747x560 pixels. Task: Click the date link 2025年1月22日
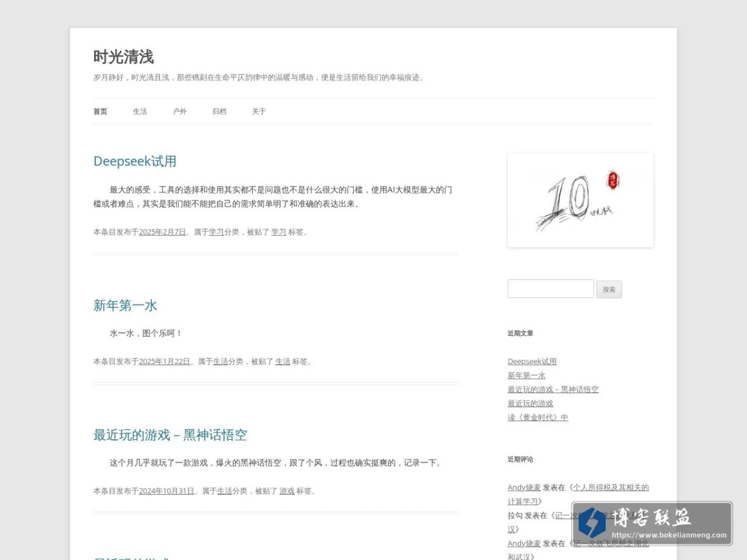(164, 362)
